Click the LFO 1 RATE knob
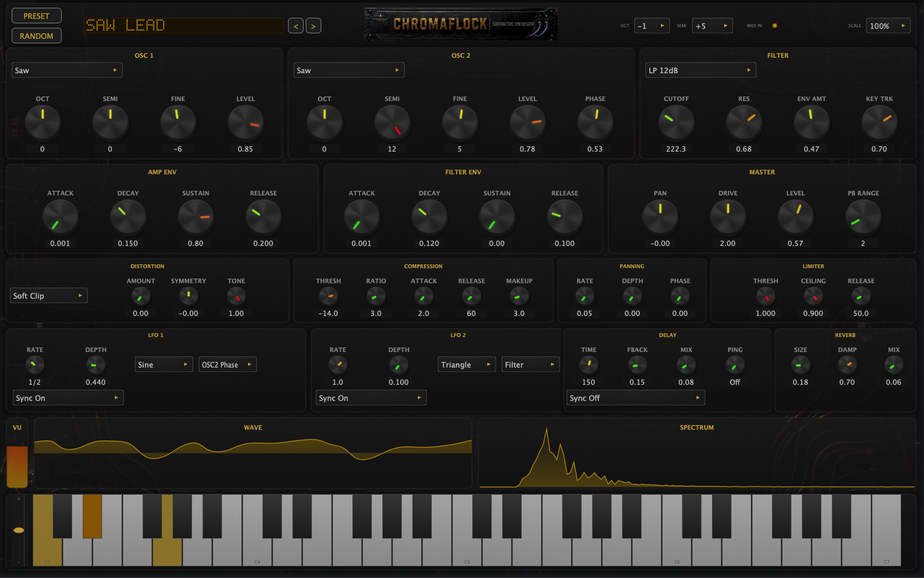This screenshot has width=924, height=578. [35, 365]
